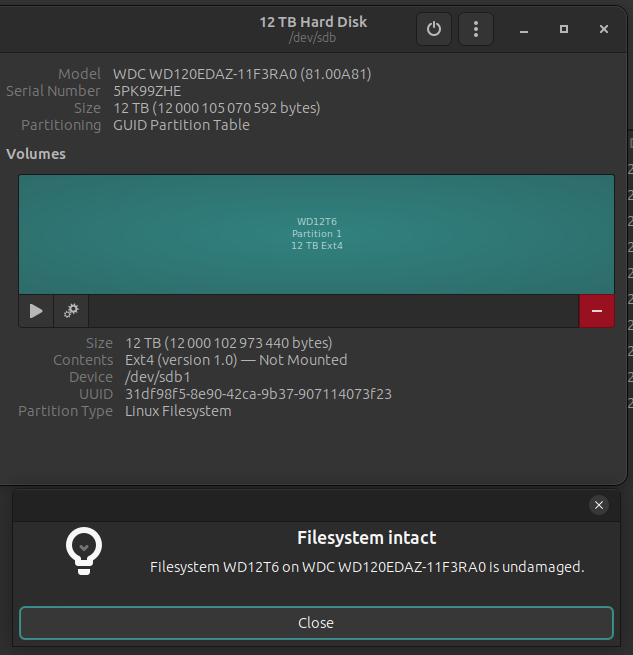Click the lightbulb icon in the dialog
The image size is (633, 655).
(84, 551)
